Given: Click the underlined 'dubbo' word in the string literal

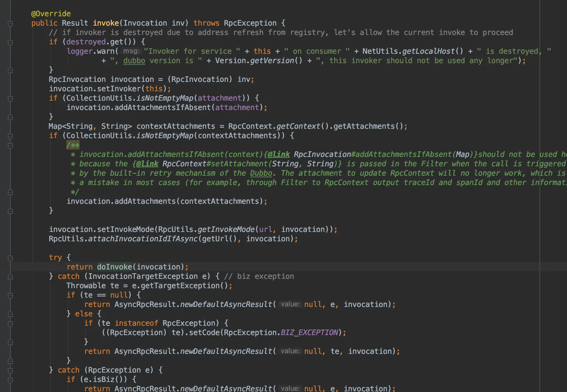Looking at the screenshot, I should 134,61.
